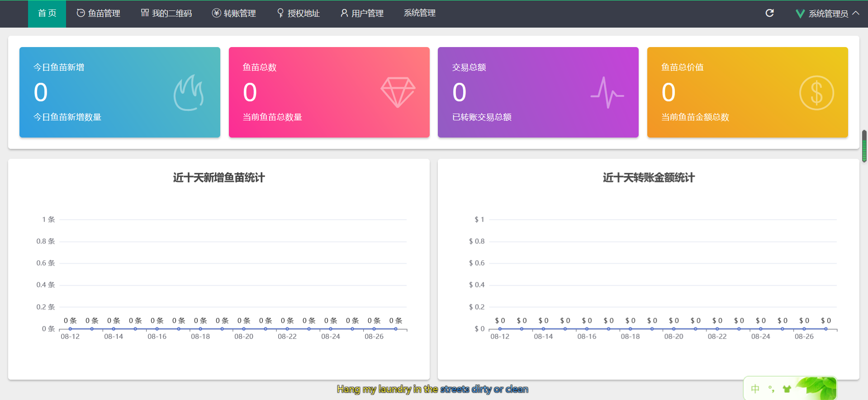
Task: Click the diamond icon on 鱼苗总数 card
Action: (x=398, y=92)
